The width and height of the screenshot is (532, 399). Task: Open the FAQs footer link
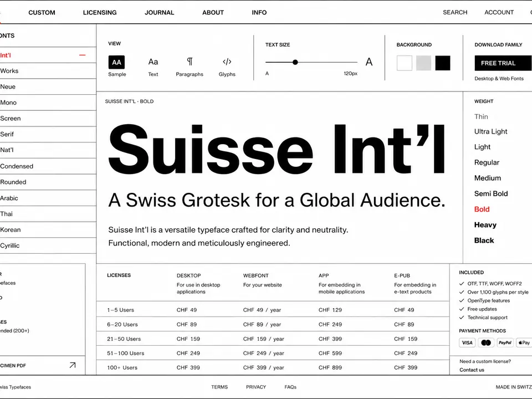coord(290,387)
